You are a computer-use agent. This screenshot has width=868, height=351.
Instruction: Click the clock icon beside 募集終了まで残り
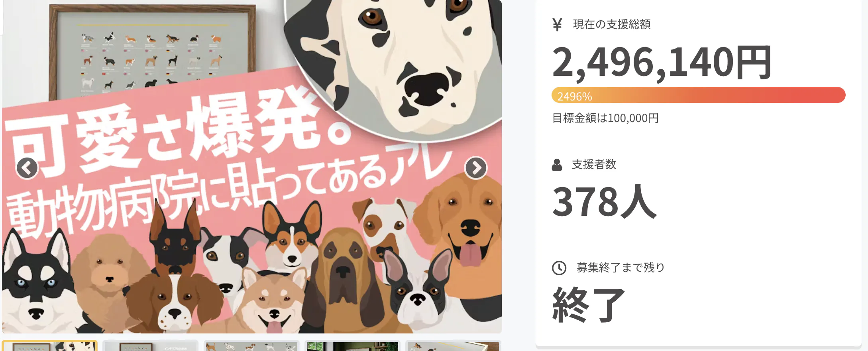tap(559, 268)
